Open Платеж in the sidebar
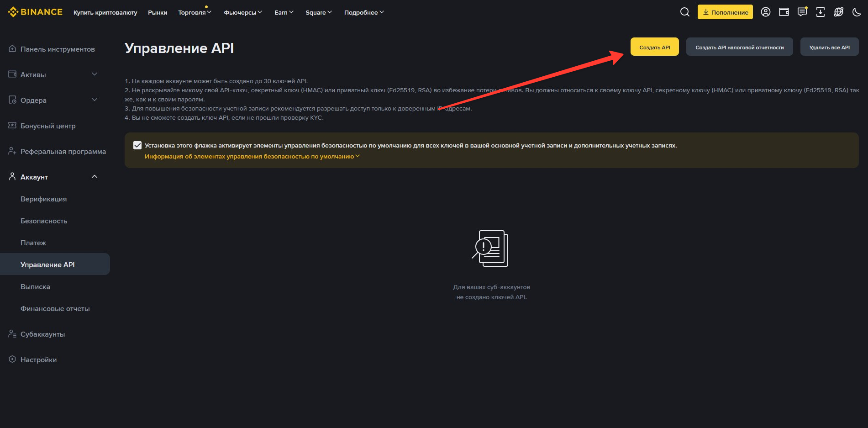The width and height of the screenshot is (868, 428). click(x=33, y=243)
